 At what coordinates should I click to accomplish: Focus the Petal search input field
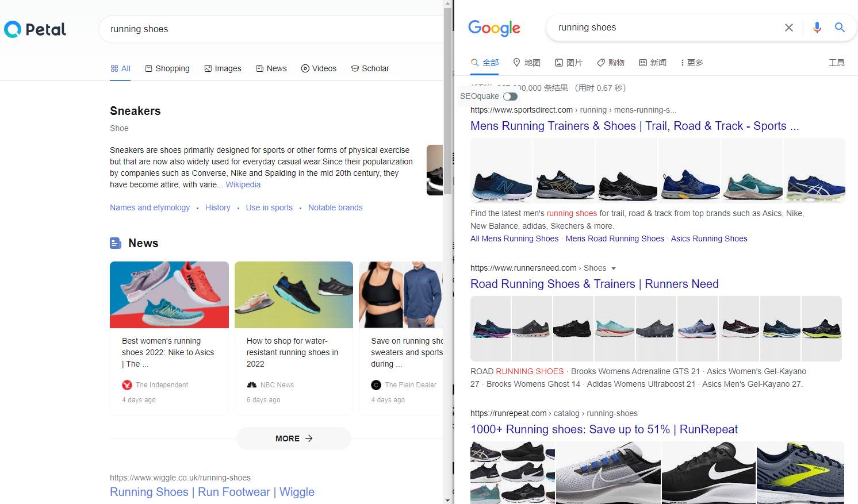[270, 29]
